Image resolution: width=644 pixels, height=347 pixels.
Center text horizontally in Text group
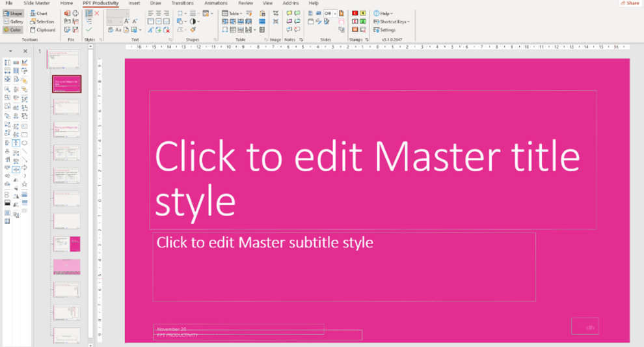159,14
